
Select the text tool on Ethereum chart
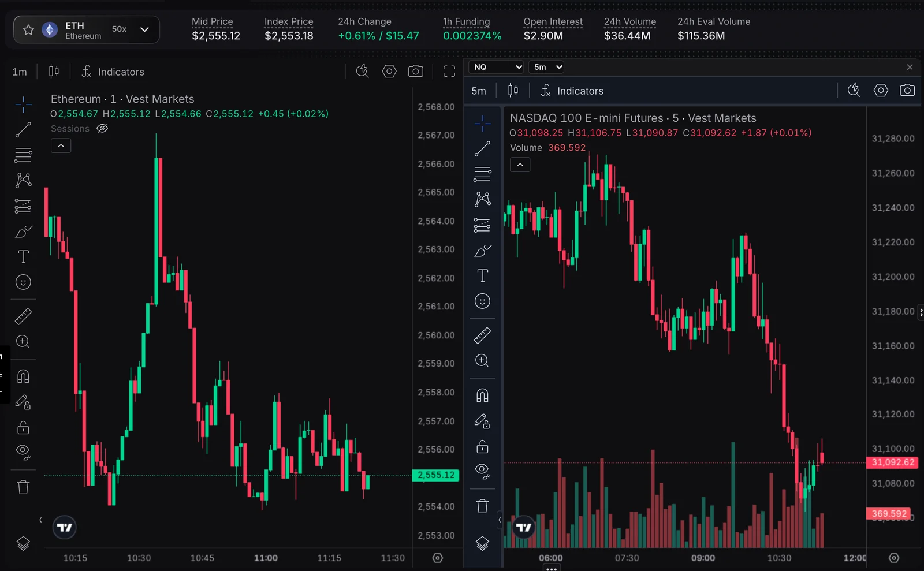click(23, 257)
